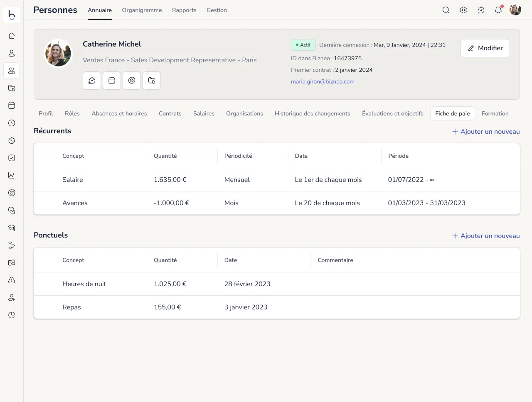Open the target goals sidebar icon
This screenshot has width=532, height=402.
pyautogui.click(x=12, y=193)
